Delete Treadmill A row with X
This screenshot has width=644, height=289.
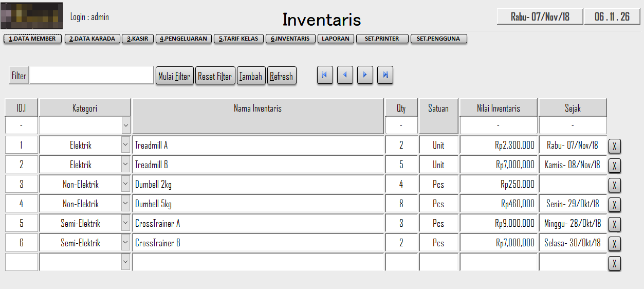614,146
